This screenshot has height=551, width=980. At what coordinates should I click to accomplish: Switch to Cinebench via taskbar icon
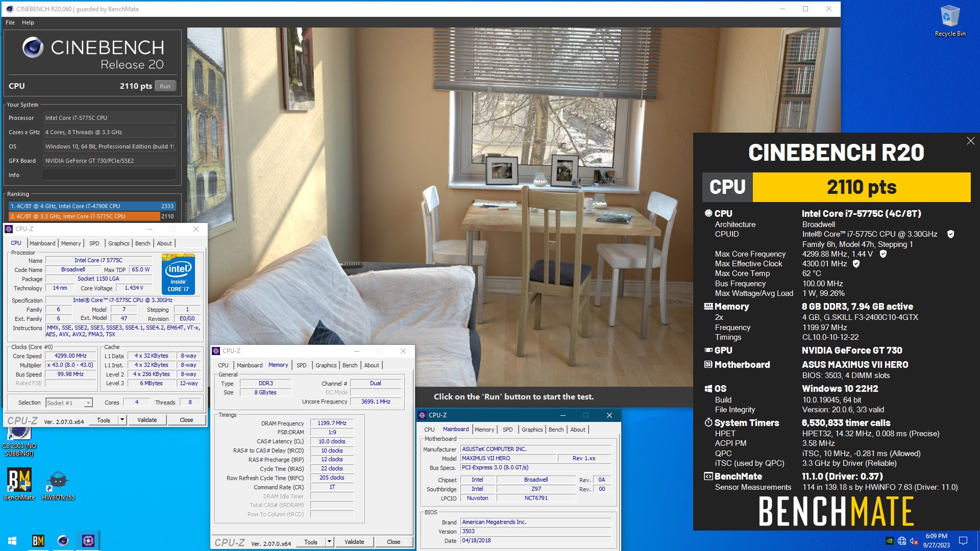pyautogui.click(x=63, y=541)
